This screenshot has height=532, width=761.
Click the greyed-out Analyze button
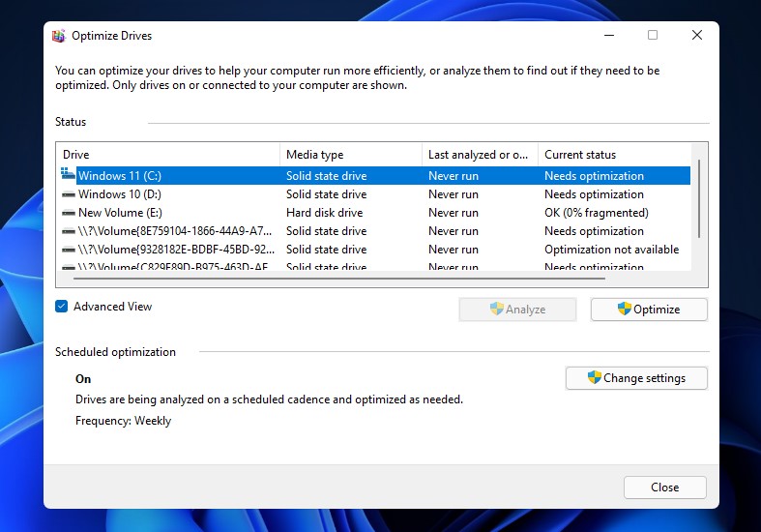(517, 310)
